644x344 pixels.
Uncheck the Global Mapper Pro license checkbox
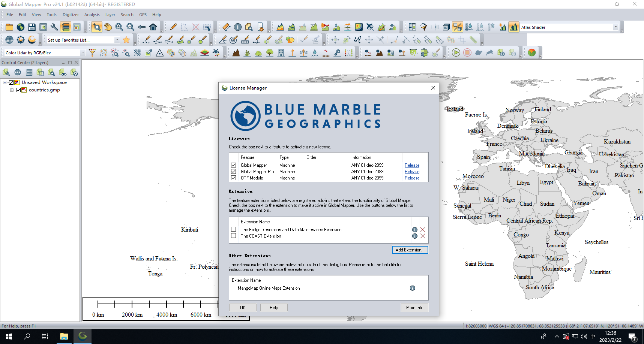234,171
